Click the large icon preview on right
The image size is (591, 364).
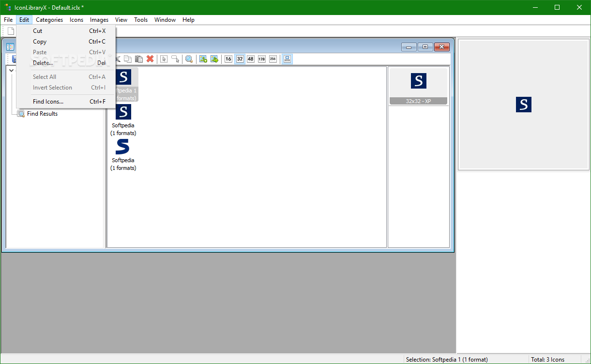click(524, 105)
